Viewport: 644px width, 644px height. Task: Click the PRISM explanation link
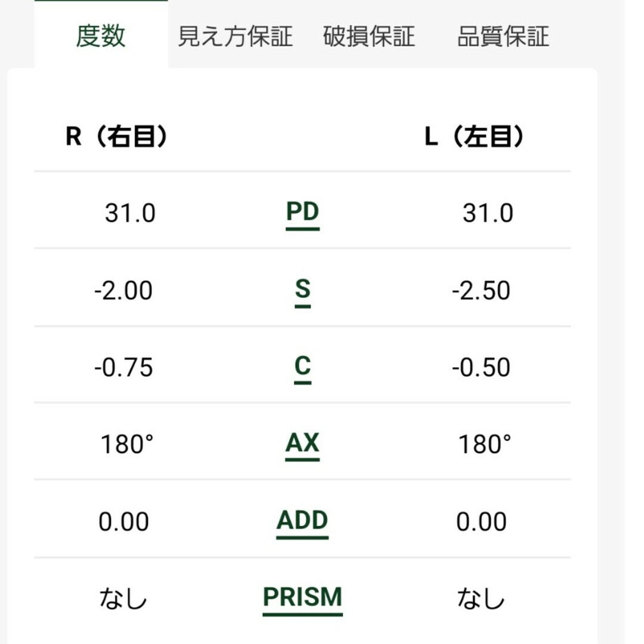pos(303,600)
